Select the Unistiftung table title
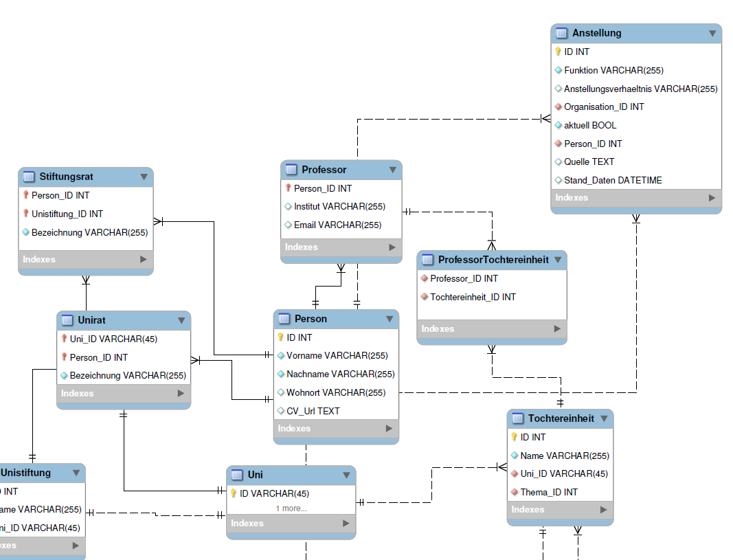The width and height of the screenshot is (733, 560). click(25, 473)
